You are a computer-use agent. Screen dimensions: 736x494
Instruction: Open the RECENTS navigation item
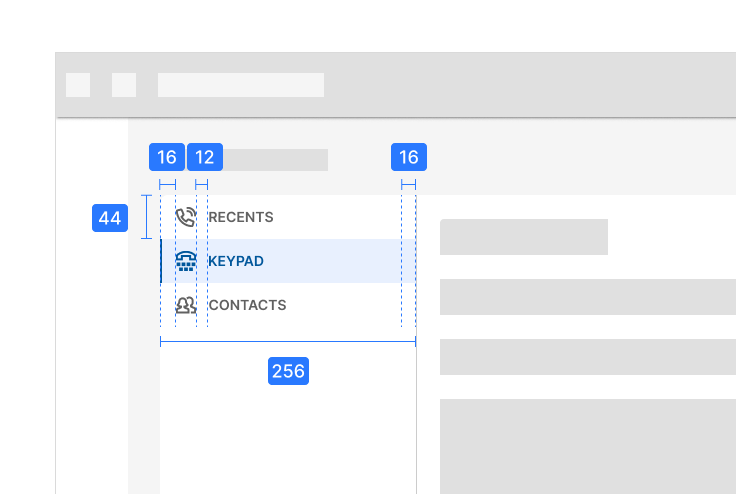(x=240, y=217)
